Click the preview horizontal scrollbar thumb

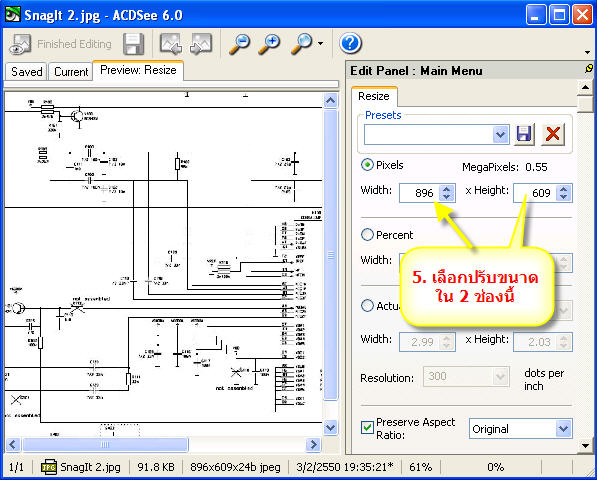click(105, 444)
